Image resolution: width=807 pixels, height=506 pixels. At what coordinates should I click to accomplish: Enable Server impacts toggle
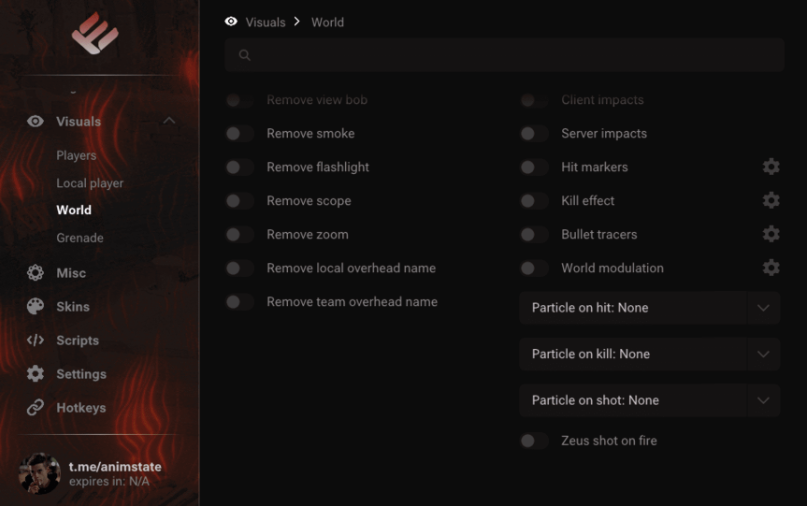[534, 133]
